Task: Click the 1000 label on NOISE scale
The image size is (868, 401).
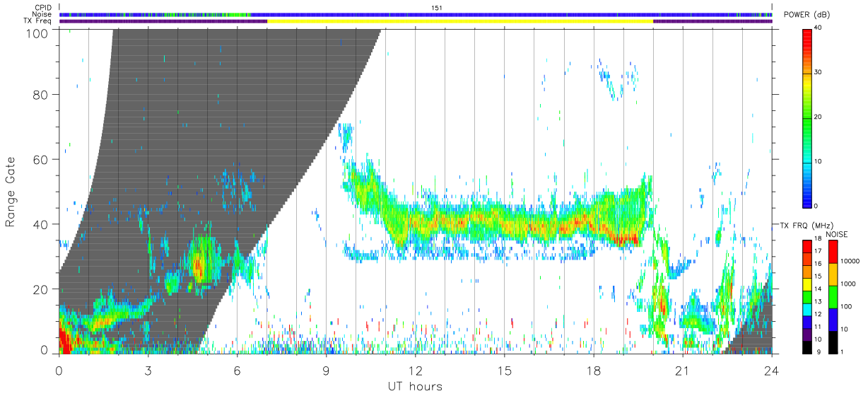Action: 848,284
